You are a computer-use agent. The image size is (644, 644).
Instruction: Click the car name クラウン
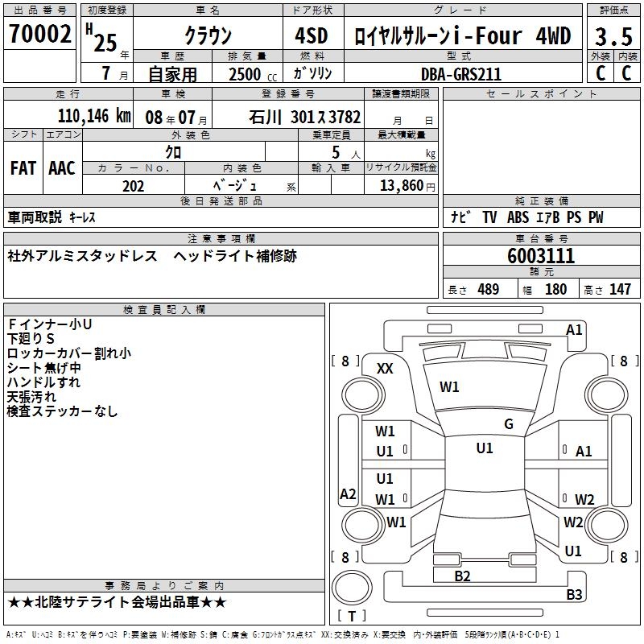(x=208, y=36)
